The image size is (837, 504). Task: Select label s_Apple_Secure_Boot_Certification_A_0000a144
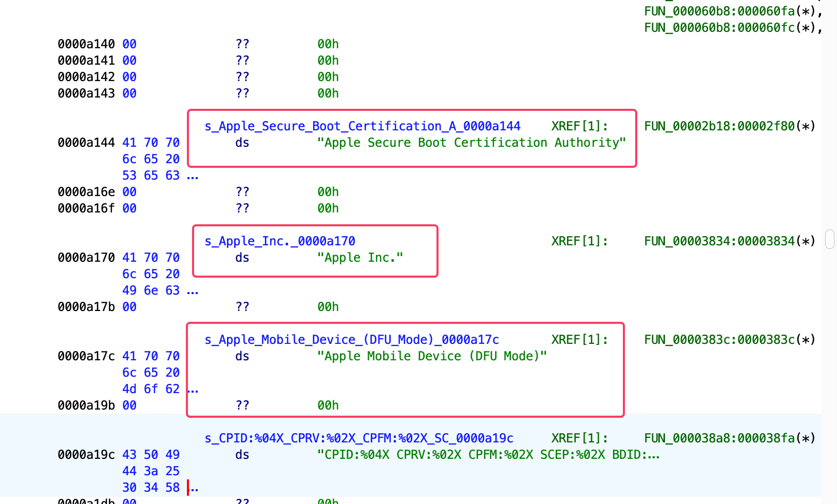tap(363, 126)
